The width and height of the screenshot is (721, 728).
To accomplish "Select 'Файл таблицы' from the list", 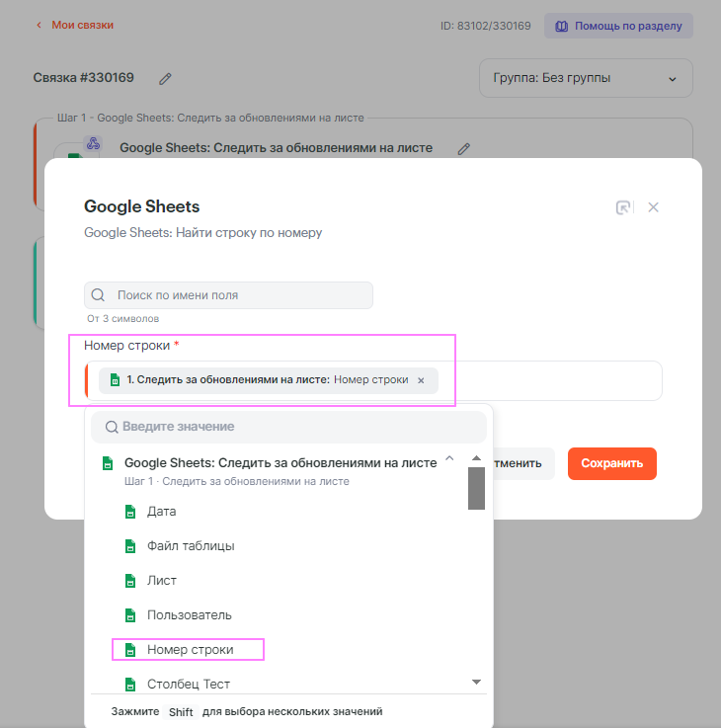I will (x=191, y=545).
